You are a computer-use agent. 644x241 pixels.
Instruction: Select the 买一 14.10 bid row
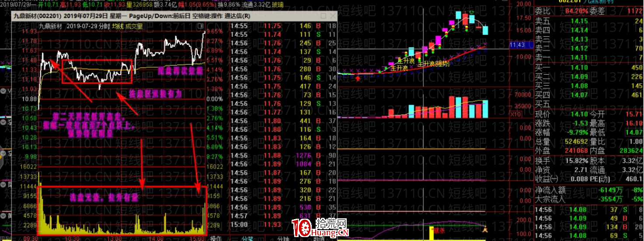[589, 68]
